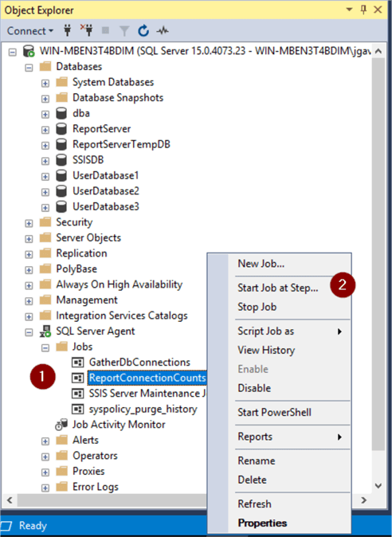Choose Disable from the context menu
This screenshot has width=392, height=537.
(x=279, y=388)
